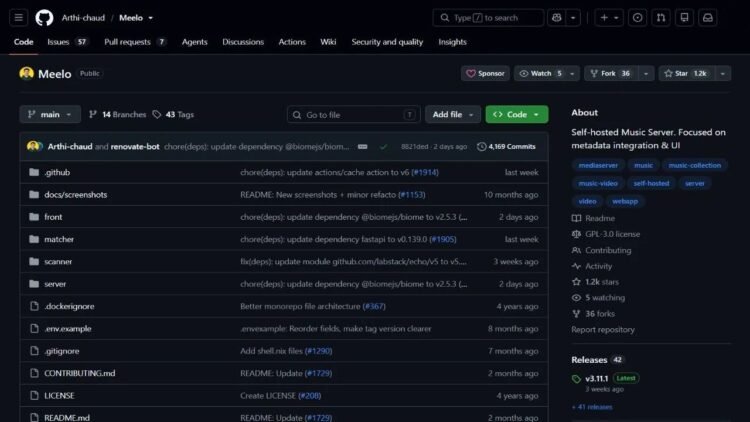
Task: Open the repositories icon in header
Action: tap(684, 18)
